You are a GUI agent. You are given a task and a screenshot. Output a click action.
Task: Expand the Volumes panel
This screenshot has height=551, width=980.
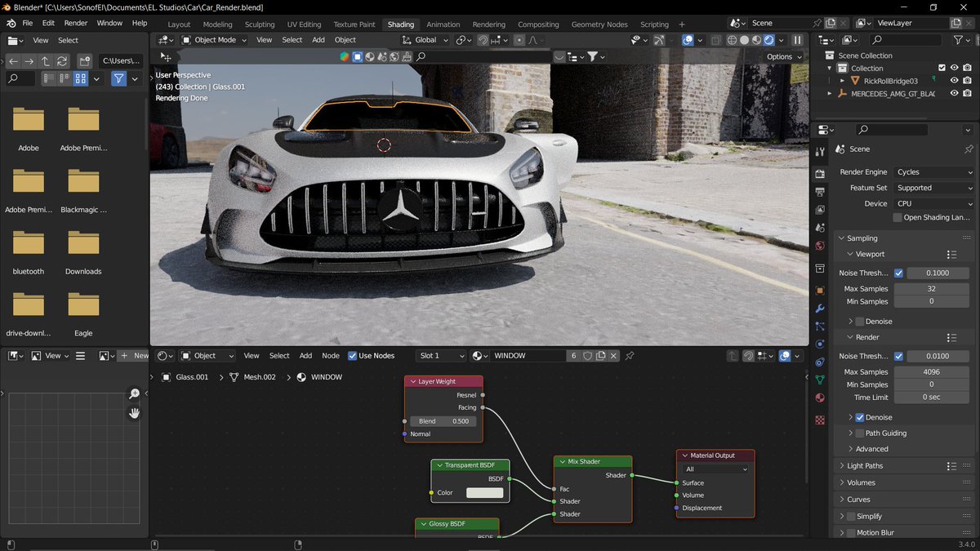[x=861, y=482]
